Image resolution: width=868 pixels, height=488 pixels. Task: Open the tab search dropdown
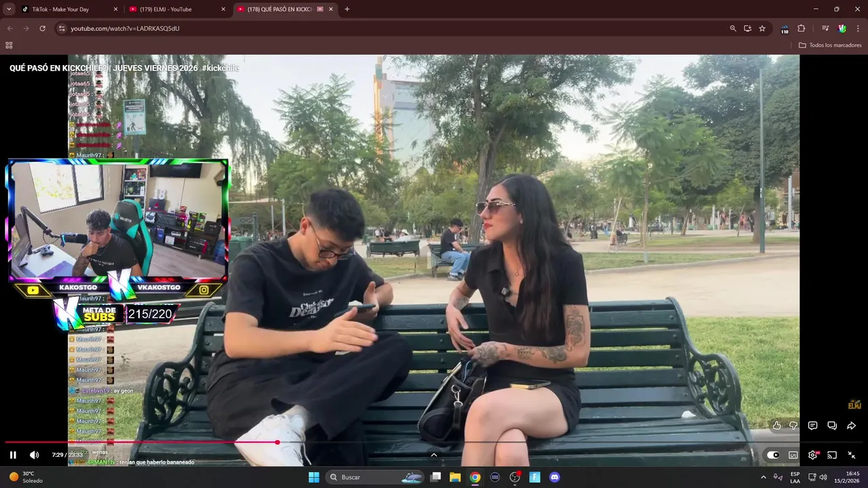tap(9, 9)
